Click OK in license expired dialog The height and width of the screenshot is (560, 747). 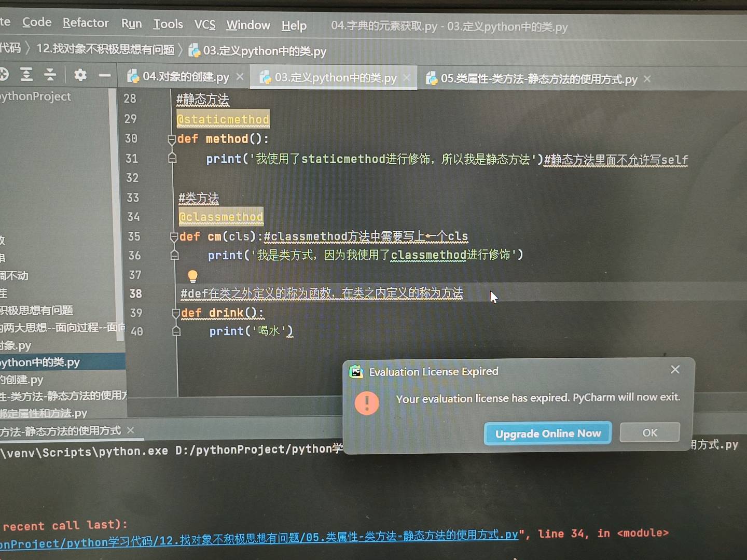click(650, 432)
